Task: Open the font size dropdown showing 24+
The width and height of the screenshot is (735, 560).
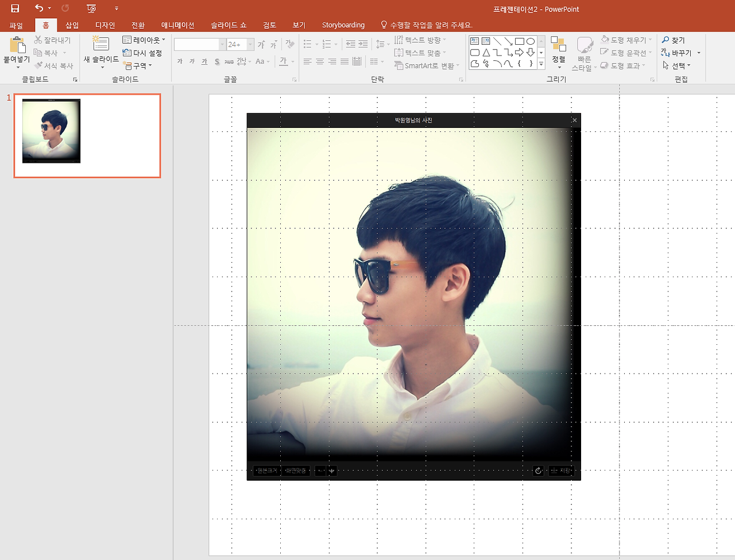Action: pos(250,45)
